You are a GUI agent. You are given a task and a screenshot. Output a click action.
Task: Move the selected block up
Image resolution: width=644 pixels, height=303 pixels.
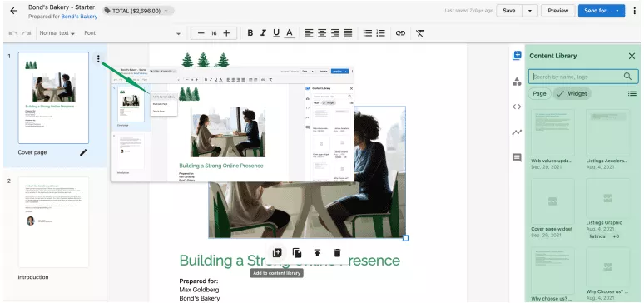point(317,253)
